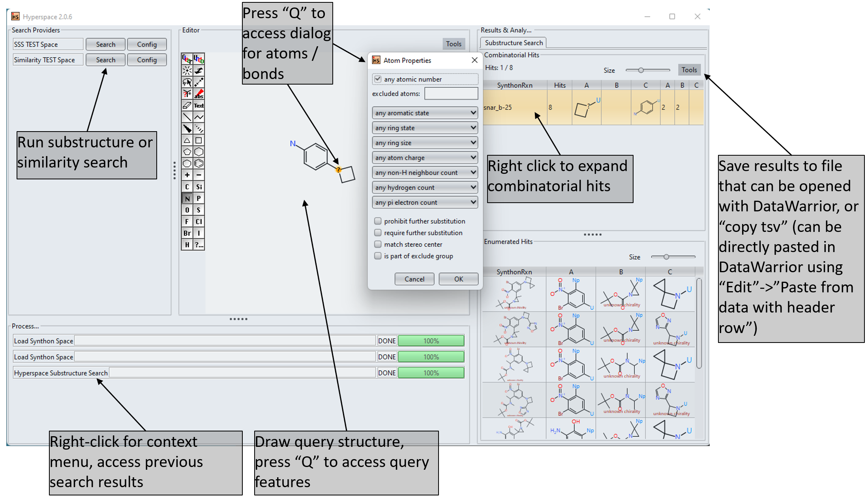Select the benzene ring drawing tool
This screenshot has width=868, height=499.
(x=199, y=164)
